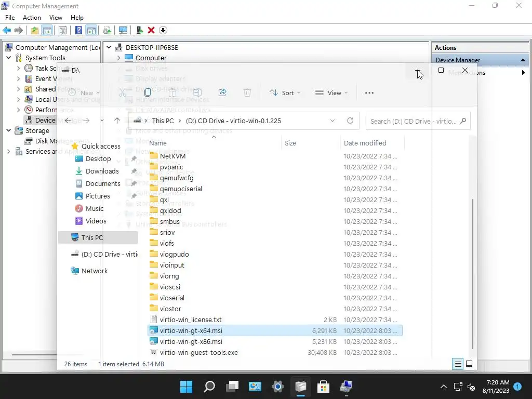Screen dimensions: 532x399
Task: Open the File menu
Action: pyautogui.click(x=10, y=18)
